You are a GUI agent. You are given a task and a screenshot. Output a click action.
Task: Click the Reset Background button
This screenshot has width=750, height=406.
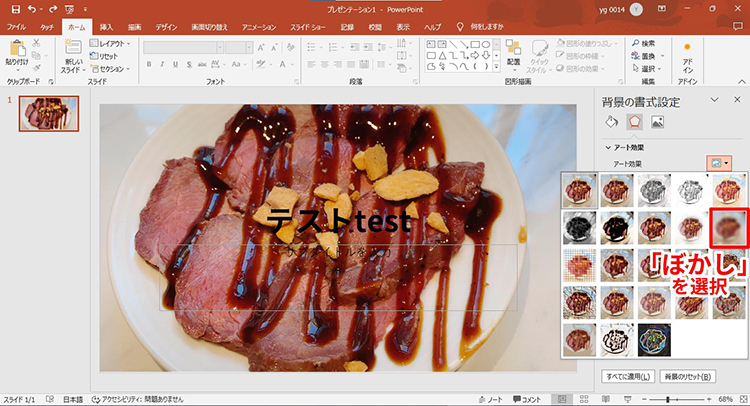tap(687, 377)
